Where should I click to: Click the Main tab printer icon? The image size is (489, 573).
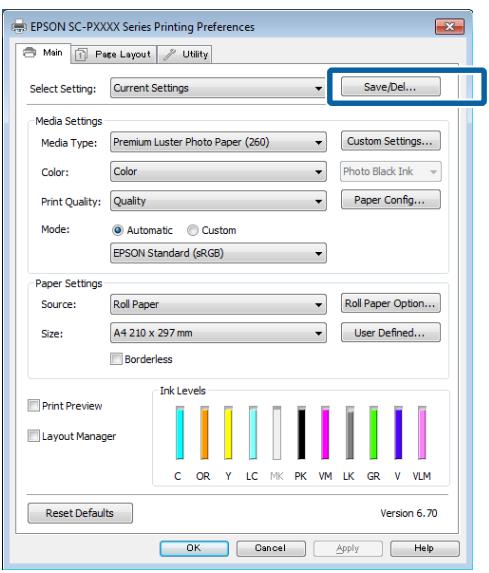tap(30, 53)
